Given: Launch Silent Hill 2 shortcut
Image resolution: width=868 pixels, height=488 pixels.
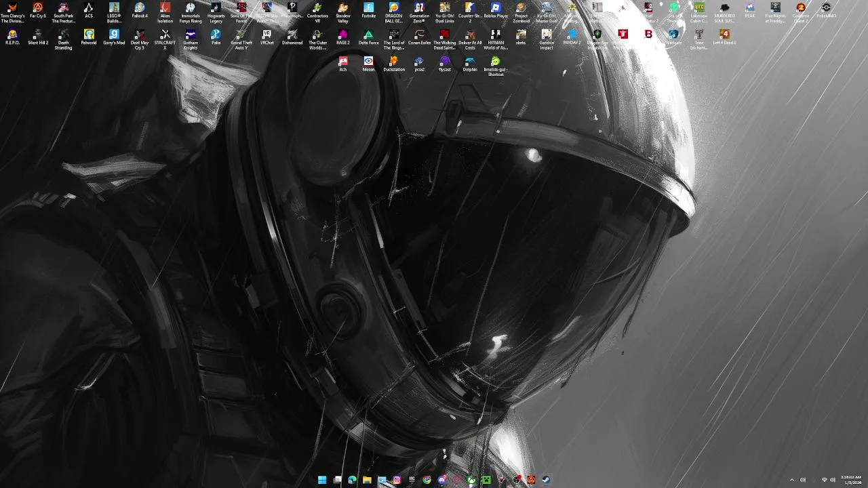Looking at the screenshot, I should click(38, 36).
